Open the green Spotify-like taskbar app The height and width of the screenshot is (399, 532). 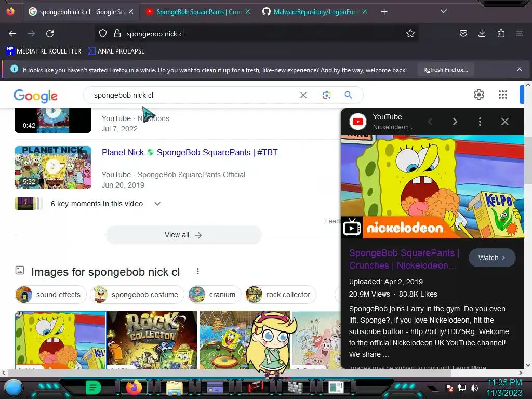[94, 388]
